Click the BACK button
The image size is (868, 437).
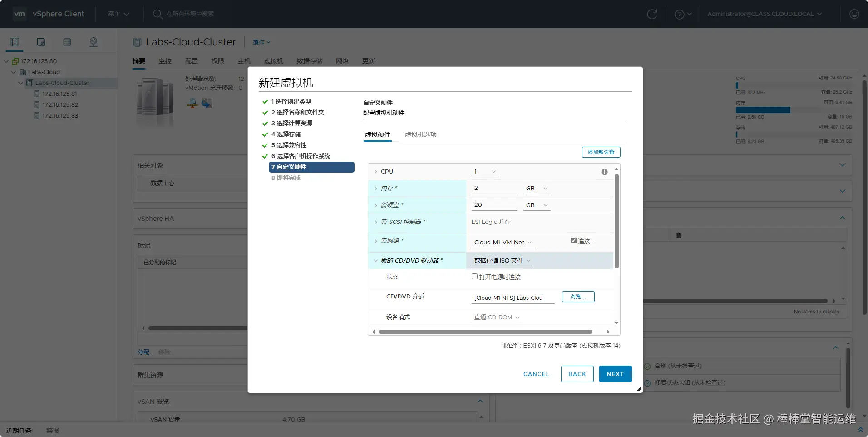pos(577,374)
